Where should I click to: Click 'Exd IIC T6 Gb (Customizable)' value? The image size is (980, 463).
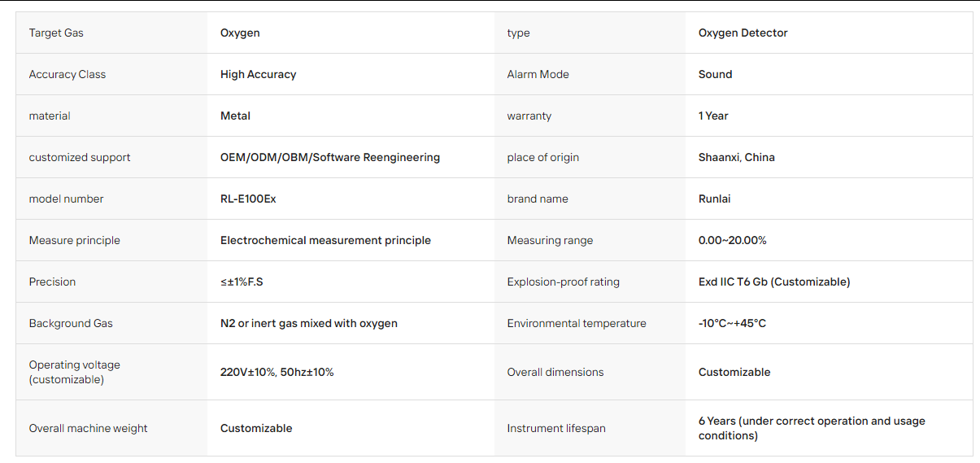pyautogui.click(x=774, y=282)
